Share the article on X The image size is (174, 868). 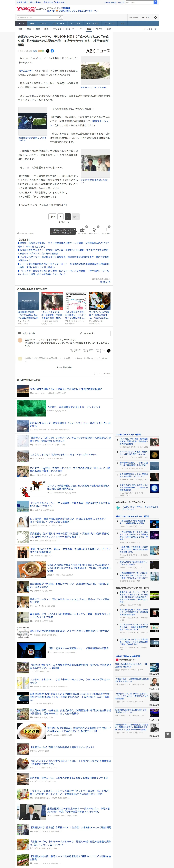[x=48, y=51]
